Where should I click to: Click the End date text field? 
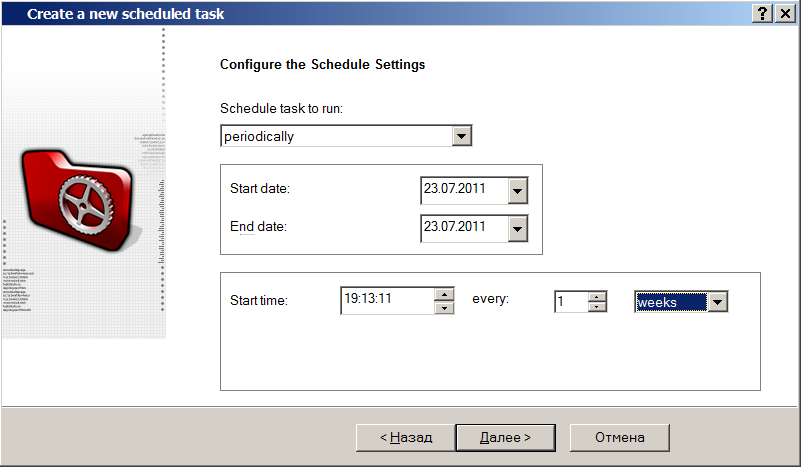click(463, 228)
